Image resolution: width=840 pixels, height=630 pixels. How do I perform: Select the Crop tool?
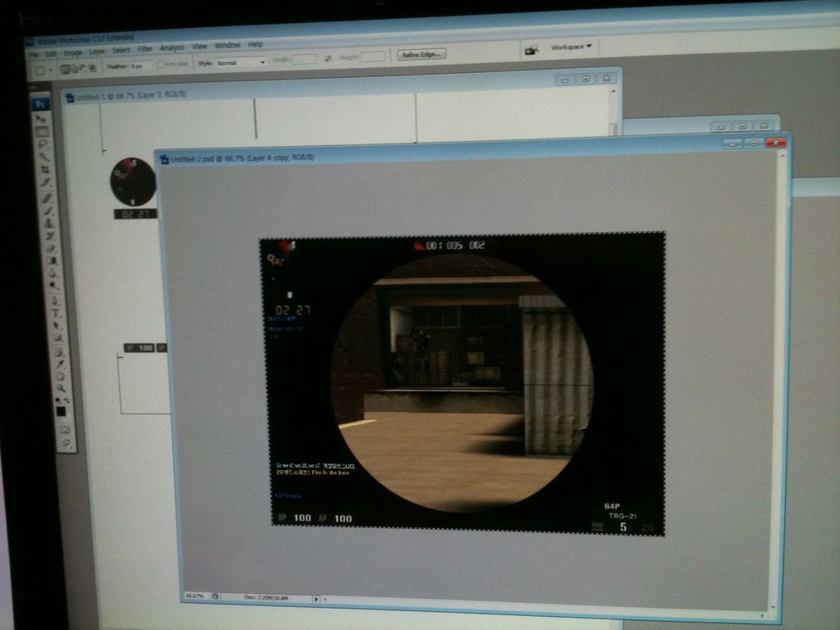point(45,169)
